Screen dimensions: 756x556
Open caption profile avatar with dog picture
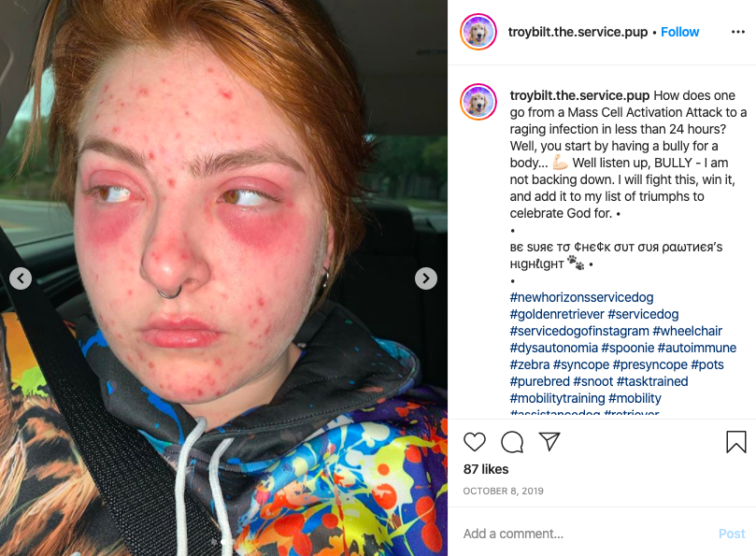(x=478, y=102)
